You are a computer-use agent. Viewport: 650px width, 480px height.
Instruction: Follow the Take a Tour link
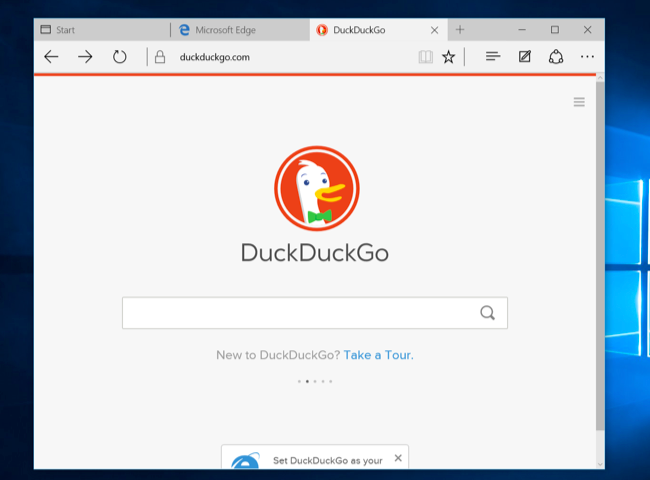(x=378, y=355)
